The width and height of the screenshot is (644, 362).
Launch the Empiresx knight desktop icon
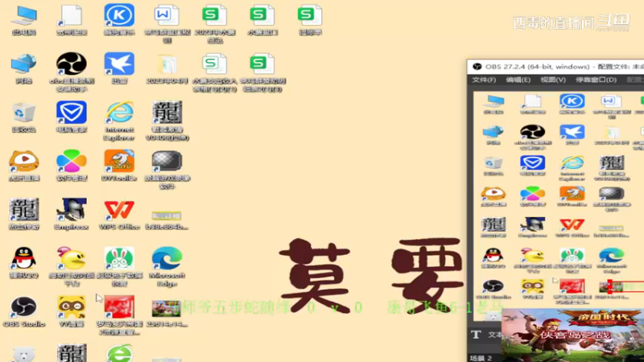72,213
